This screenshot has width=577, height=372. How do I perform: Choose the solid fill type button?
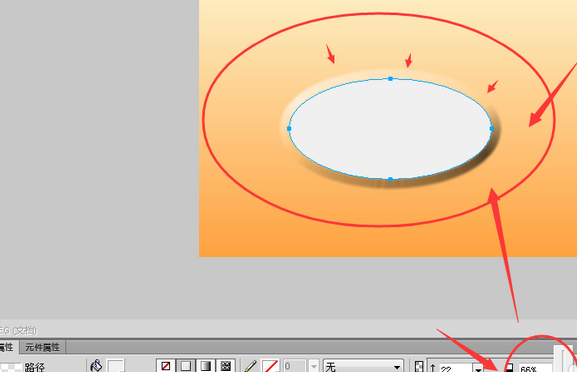tap(186, 366)
